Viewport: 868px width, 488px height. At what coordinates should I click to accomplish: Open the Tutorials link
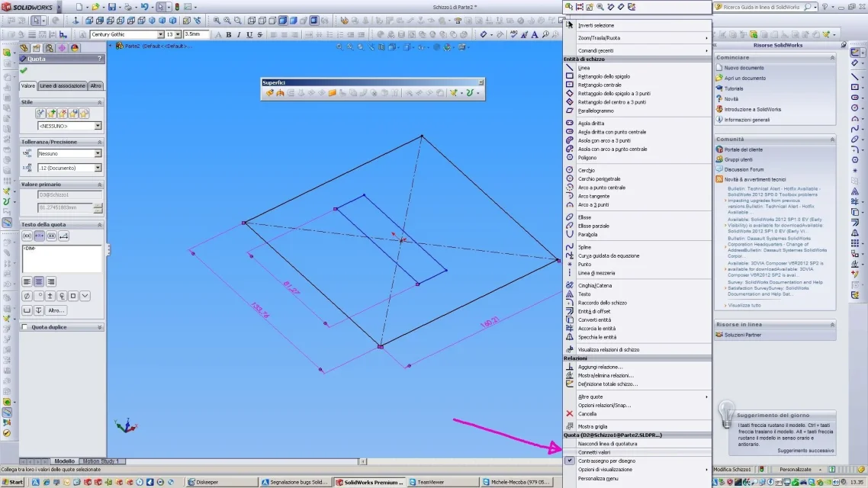(x=734, y=88)
